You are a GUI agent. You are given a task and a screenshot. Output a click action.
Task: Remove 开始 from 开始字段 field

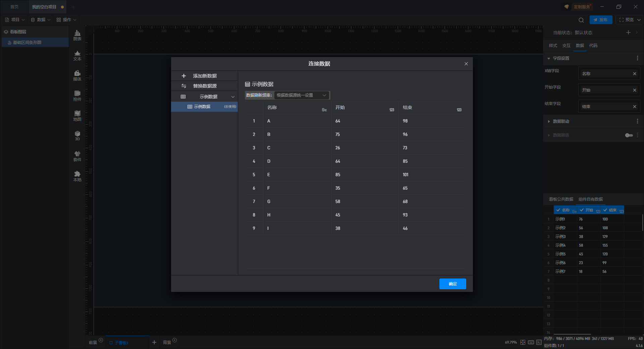coord(635,90)
